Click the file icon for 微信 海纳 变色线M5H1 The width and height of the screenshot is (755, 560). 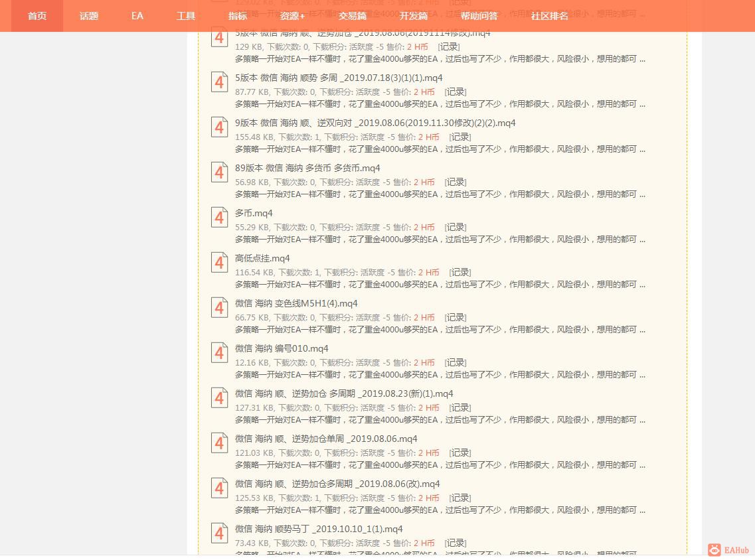[x=219, y=307]
